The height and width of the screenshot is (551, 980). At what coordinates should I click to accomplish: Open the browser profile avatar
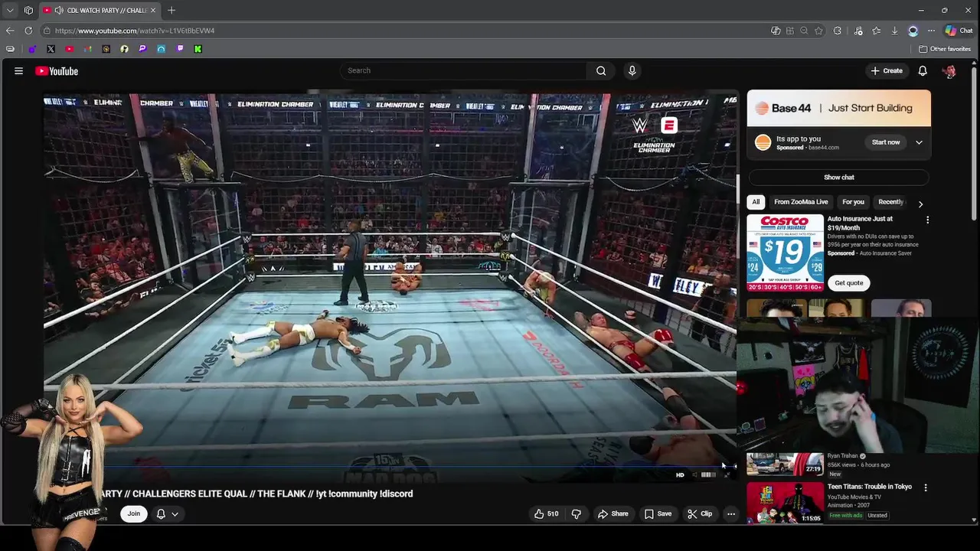tap(913, 31)
